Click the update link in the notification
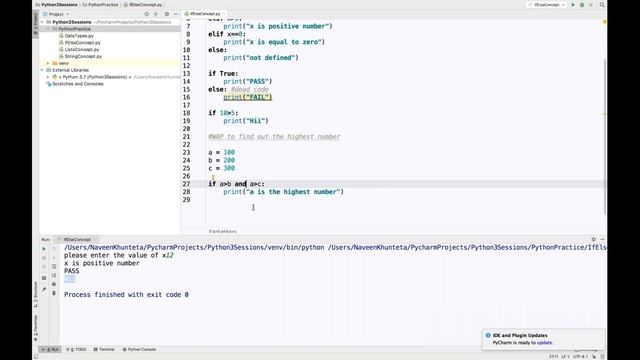Image resolution: width=640 pixels, height=360 pixels. [544, 342]
